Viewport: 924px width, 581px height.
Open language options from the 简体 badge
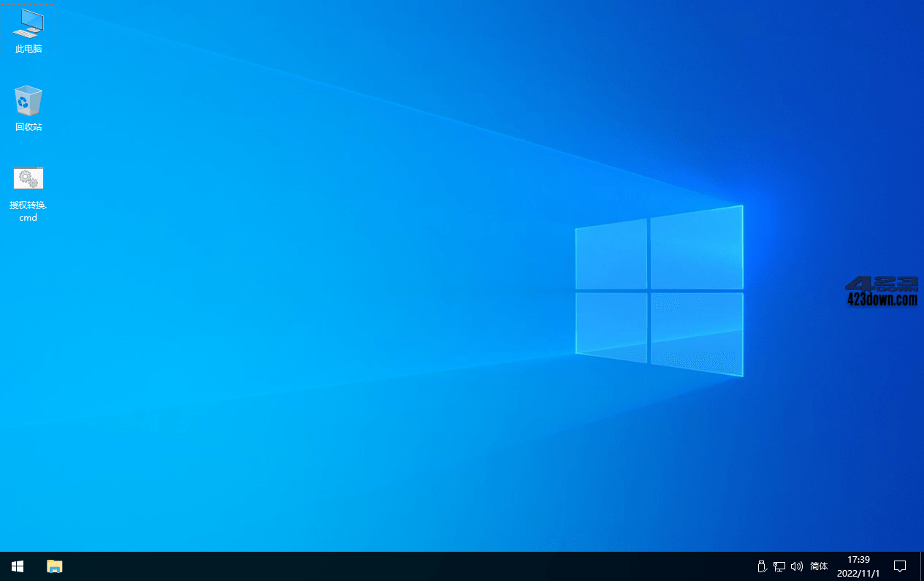[818, 566]
